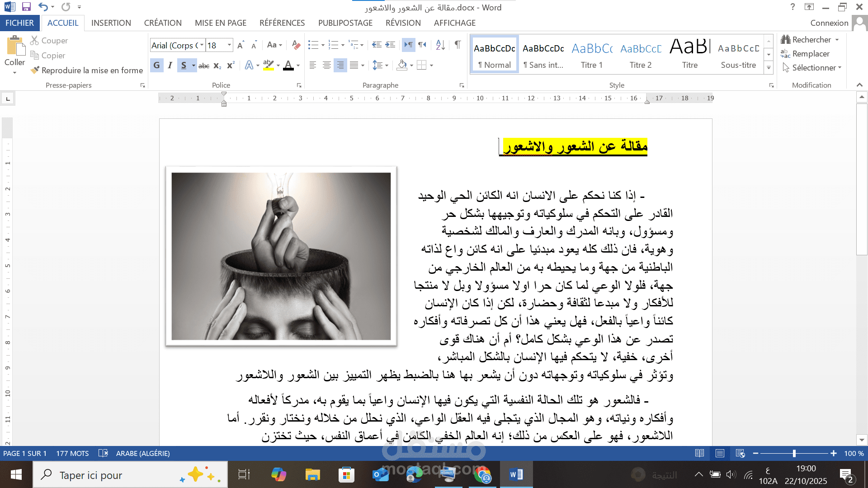Switch to the RÉVISION tab
868x488 pixels.
[403, 23]
